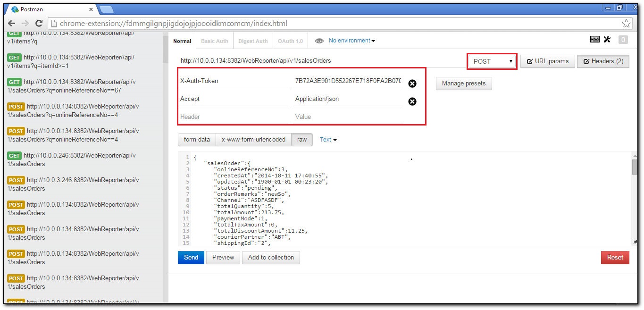The height and width of the screenshot is (310, 644).
Task: Switch to the OAuth 1.0 tab
Action: tap(290, 41)
